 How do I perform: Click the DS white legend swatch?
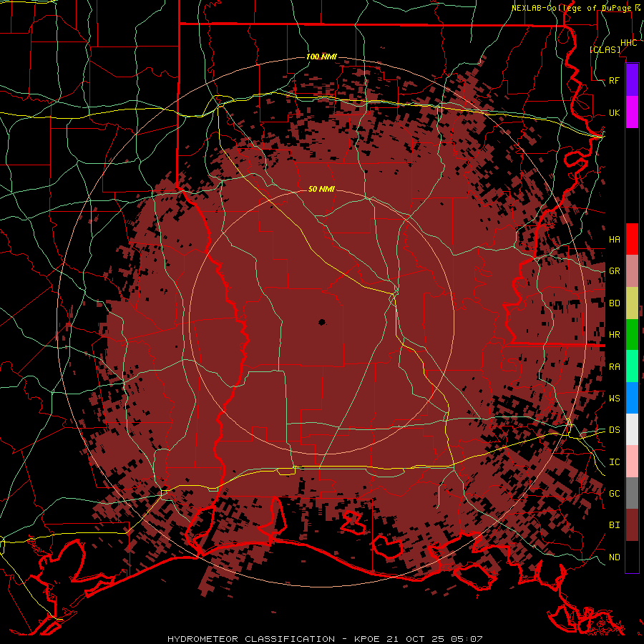(x=632, y=429)
